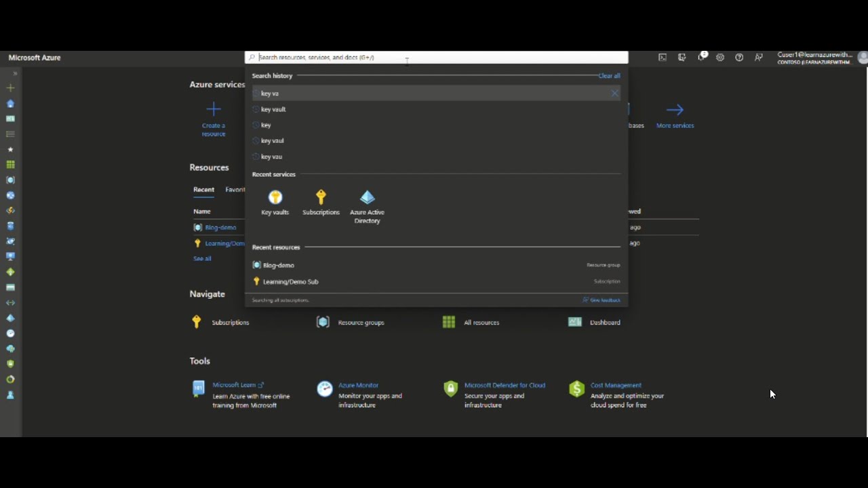
Task: Open SQL databases icon in sidebar
Action: [x=10, y=226]
